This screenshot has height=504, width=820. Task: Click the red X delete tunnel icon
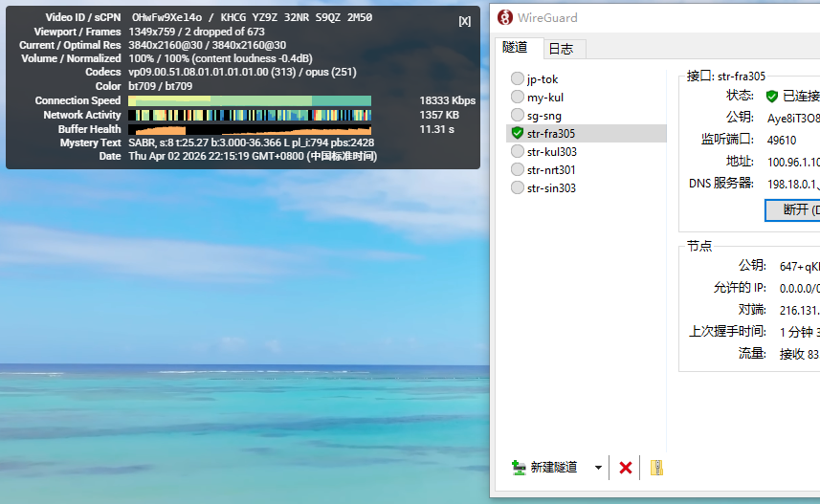625,468
